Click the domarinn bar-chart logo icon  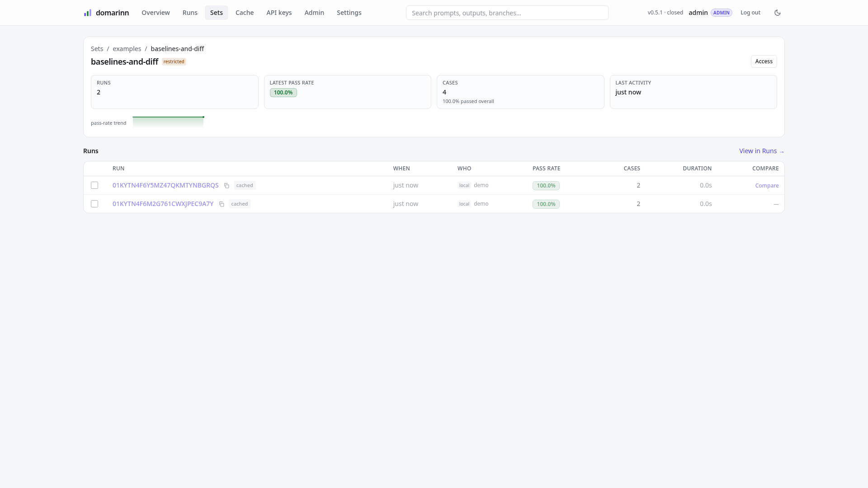(x=88, y=13)
